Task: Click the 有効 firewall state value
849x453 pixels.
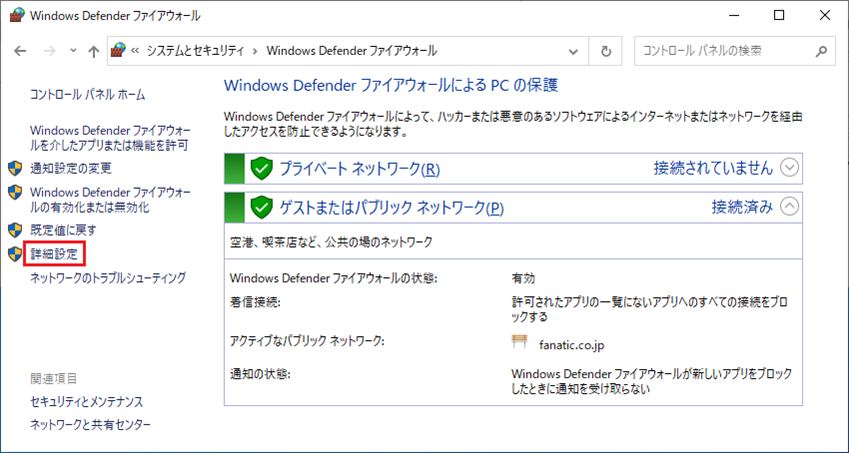Action: 523,278
